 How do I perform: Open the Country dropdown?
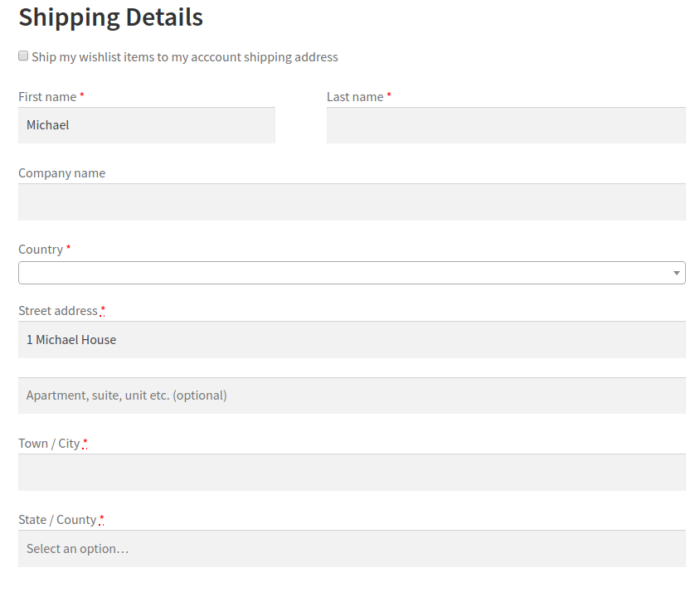tap(352, 273)
